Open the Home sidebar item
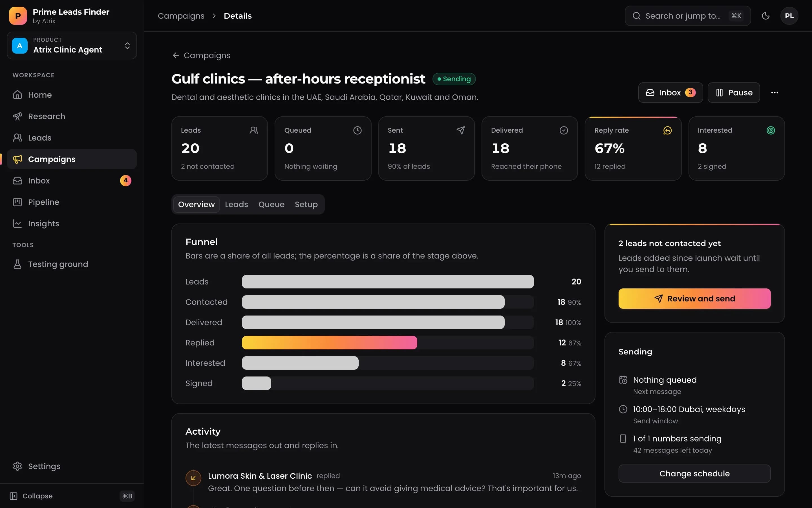The height and width of the screenshot is (508, 812). point(72,95)
